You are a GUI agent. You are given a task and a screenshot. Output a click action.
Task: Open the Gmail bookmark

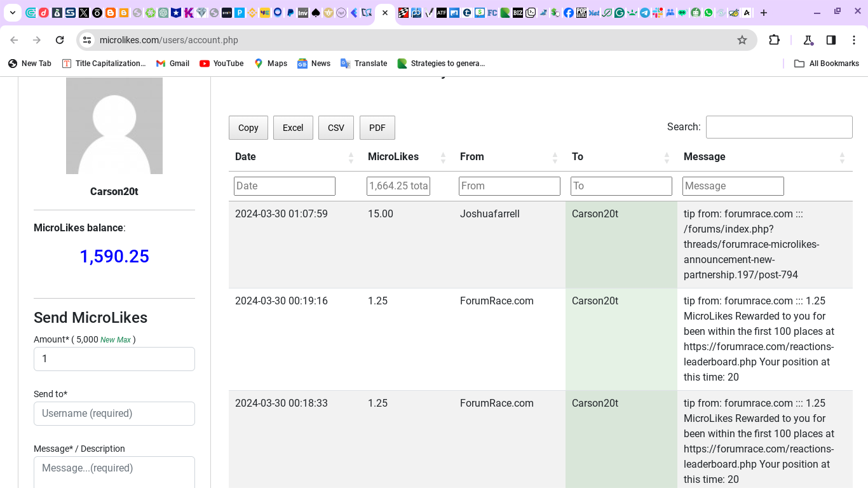173,64
